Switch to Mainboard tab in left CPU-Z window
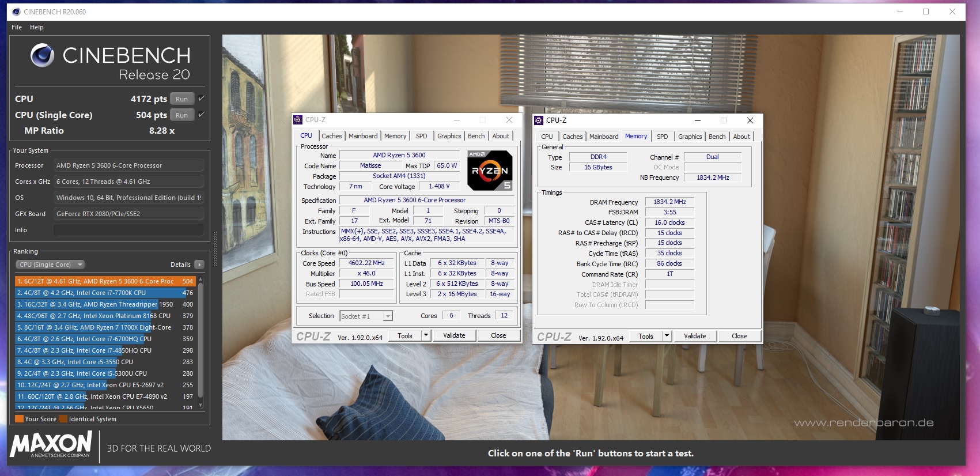Screen dimensions: 980x476 [363, 136]
